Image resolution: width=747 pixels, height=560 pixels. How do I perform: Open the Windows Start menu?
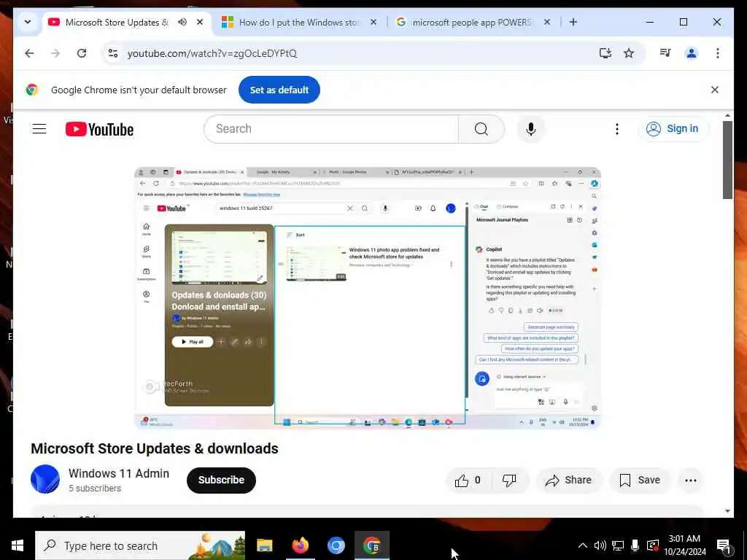click(x=18, y=545)
